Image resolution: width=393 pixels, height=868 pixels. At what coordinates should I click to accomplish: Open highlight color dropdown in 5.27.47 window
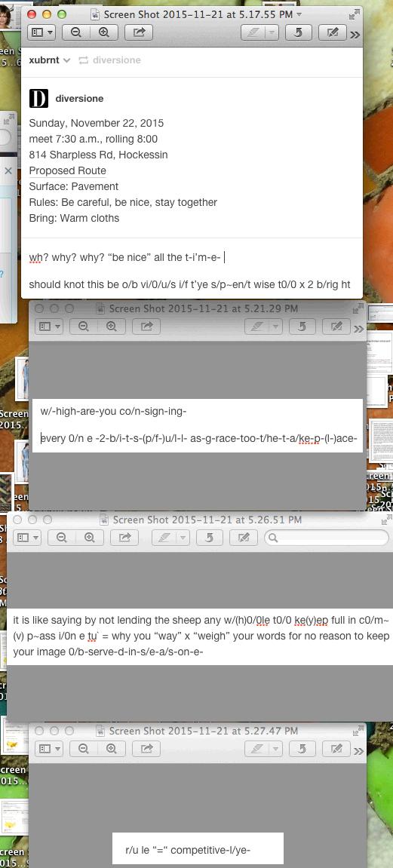(x=275, y=749)
